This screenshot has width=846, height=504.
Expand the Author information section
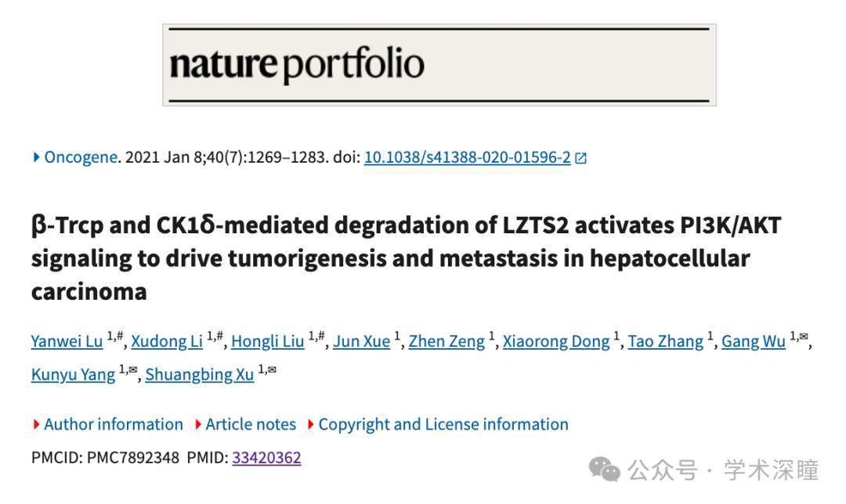click(108, 424)
